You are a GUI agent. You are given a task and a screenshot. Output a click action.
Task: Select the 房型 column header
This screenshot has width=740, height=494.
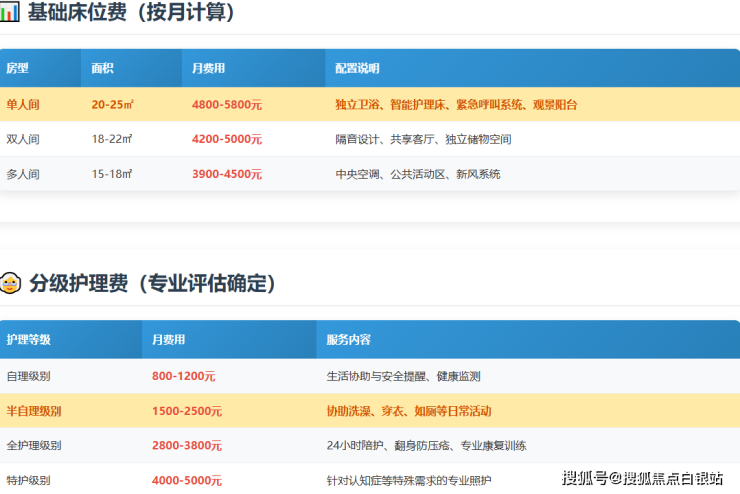coord(18,69)
